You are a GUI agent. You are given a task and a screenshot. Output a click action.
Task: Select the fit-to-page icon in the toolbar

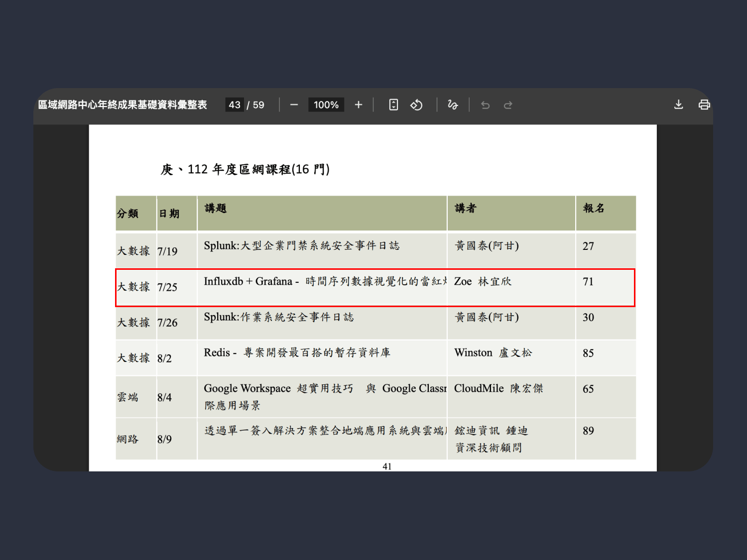click(393, 105)
